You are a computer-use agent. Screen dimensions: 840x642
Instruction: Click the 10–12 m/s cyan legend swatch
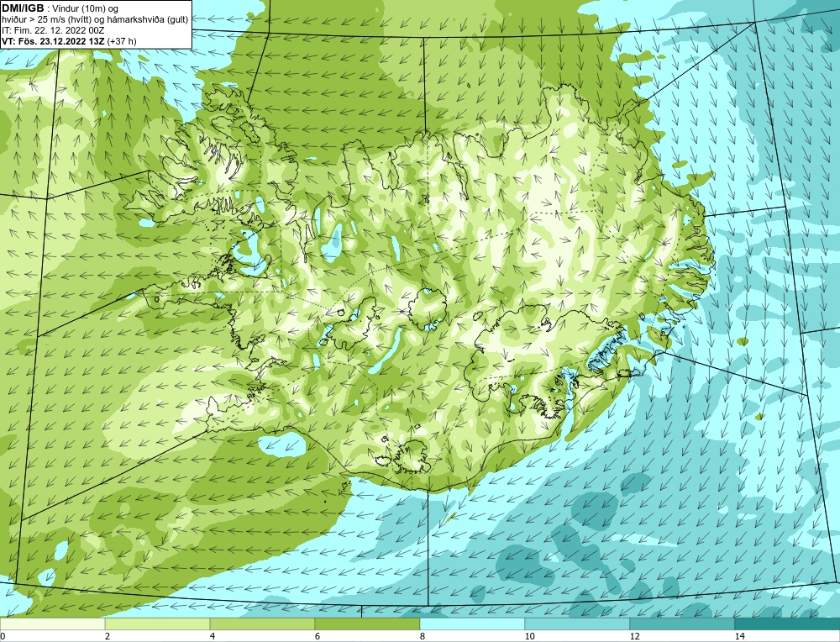[x=578, y=624]
